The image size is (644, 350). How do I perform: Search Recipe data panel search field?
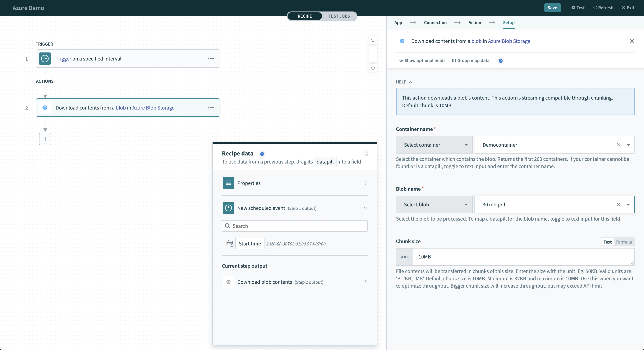pos(295,226)
